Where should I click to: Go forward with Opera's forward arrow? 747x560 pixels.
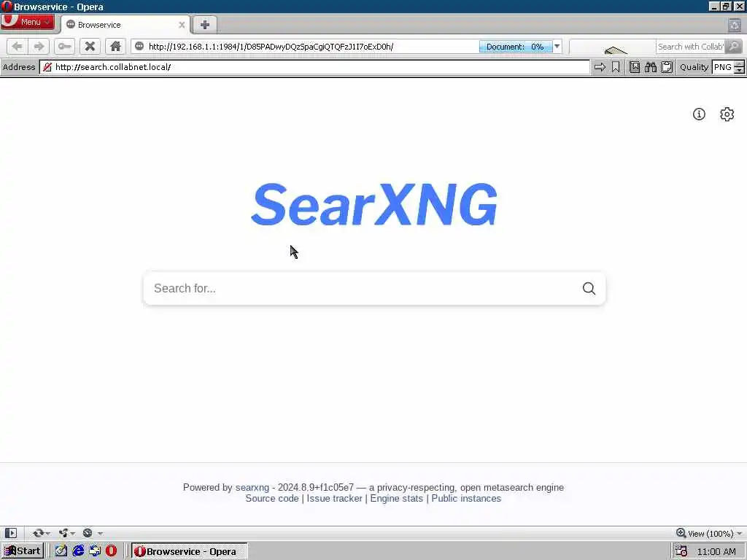[39, 46]
